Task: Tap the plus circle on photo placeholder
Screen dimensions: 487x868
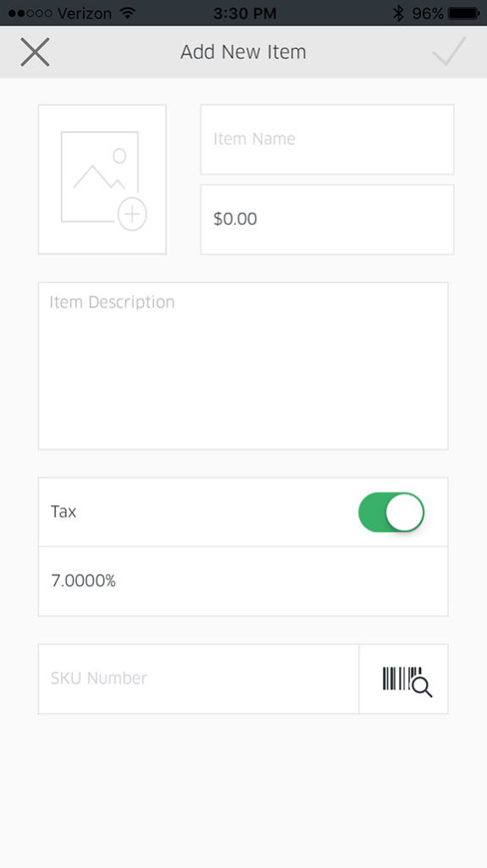Action: point(132,214)
